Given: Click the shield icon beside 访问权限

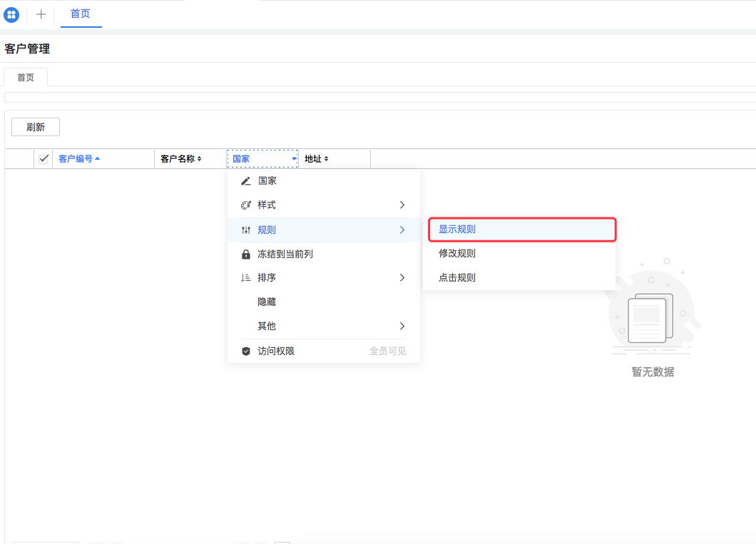Looking at the screenshot, I should pos(245,350).
